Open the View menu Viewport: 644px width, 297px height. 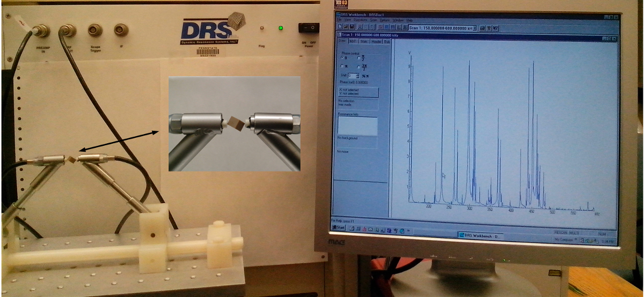[x=347, y=20]
